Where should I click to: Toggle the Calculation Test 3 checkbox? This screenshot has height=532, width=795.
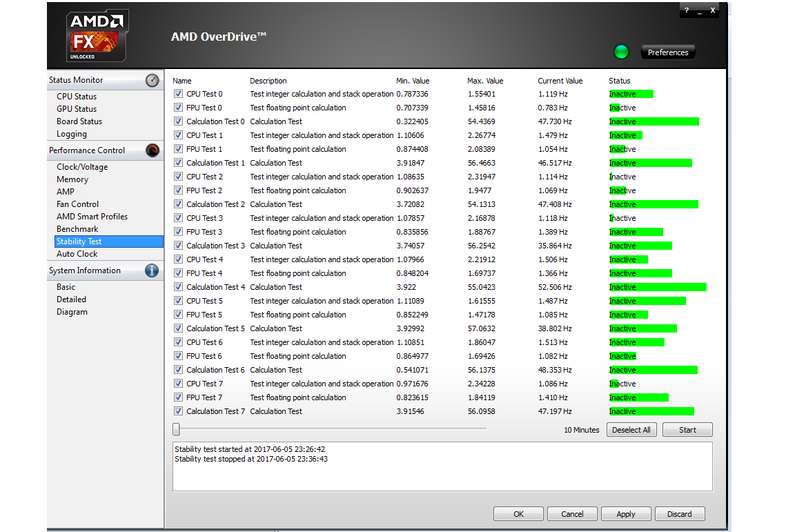(178, 246)
